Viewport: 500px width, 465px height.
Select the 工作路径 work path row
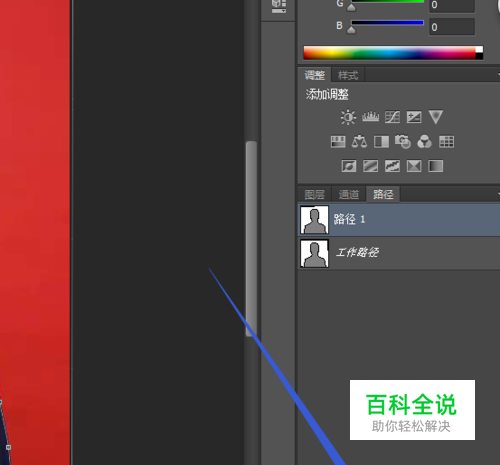pos(399,253)
